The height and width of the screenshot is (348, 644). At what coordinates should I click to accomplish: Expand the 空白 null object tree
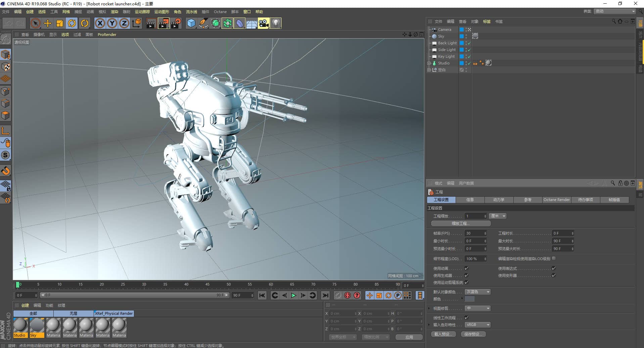pos(429,70)
